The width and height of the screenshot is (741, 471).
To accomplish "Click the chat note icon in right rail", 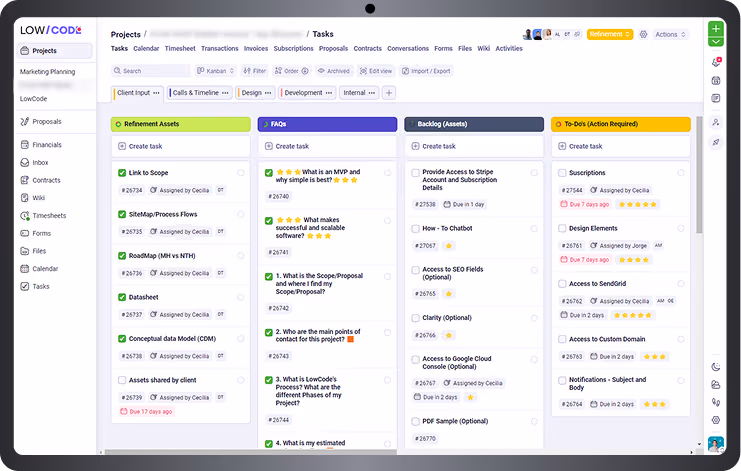I will click(716, 98).
